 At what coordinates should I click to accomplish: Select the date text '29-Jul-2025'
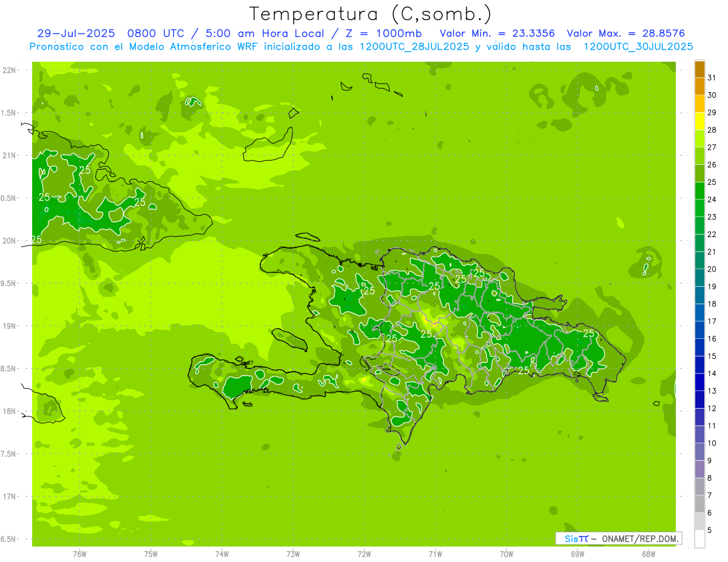(75, 34)
